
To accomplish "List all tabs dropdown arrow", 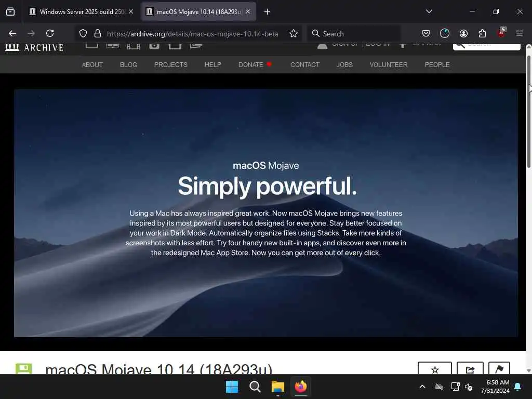I will click(x=429, y=11).
